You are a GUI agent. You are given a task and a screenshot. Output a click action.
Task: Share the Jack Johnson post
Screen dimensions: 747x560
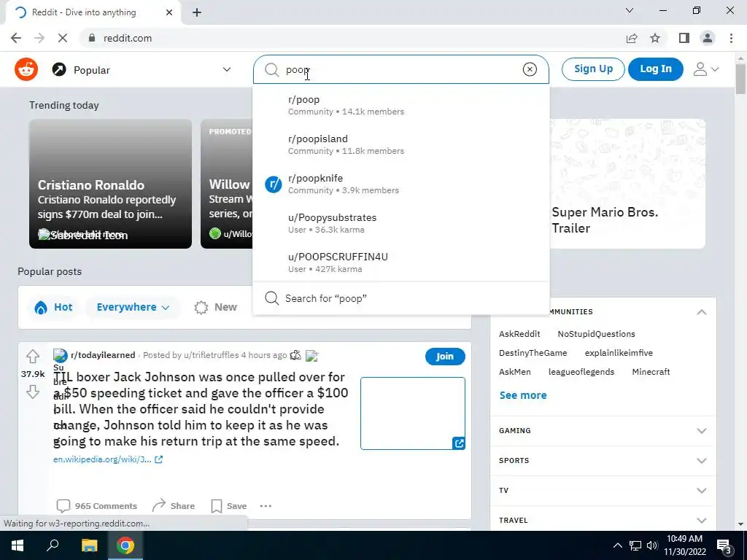click(174, 506)
